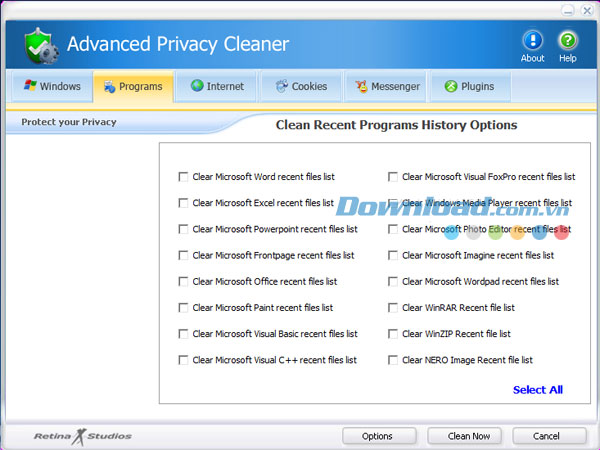Switch to the Internet tab
The width and height of the screenshot is (600, 450).
click(x=217, y=86)
